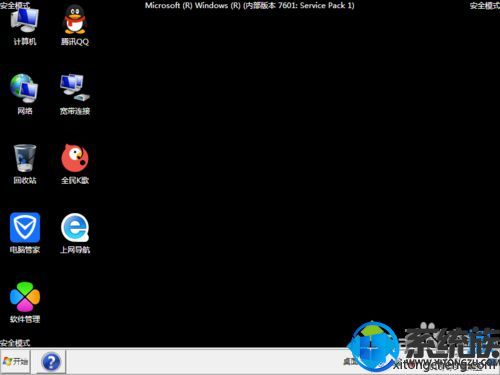
Task: Click the 软件管理 label text
Action: (x=25, y=319)
